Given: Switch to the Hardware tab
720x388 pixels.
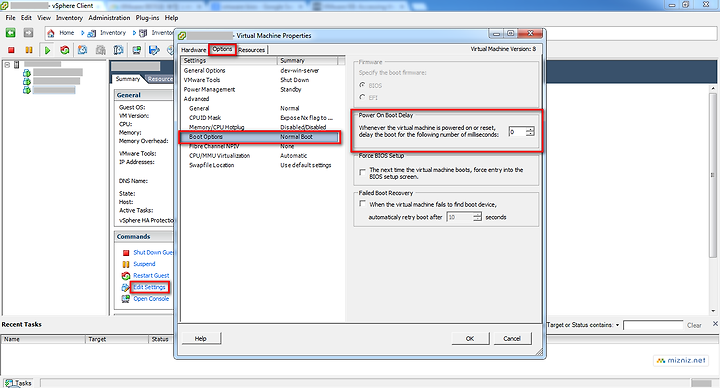Looking at the screenshot, I should tap(194, 50).
